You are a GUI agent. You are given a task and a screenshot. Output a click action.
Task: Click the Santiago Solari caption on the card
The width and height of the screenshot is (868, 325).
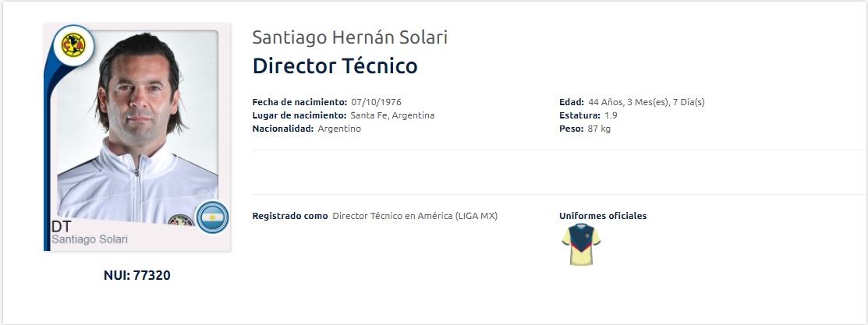pyautogui.click(x=89, y=239)
